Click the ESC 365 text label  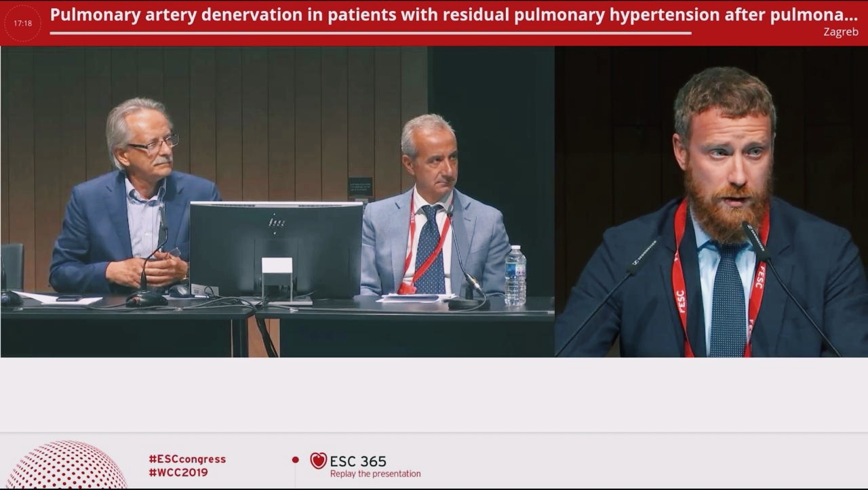point(358,462)
